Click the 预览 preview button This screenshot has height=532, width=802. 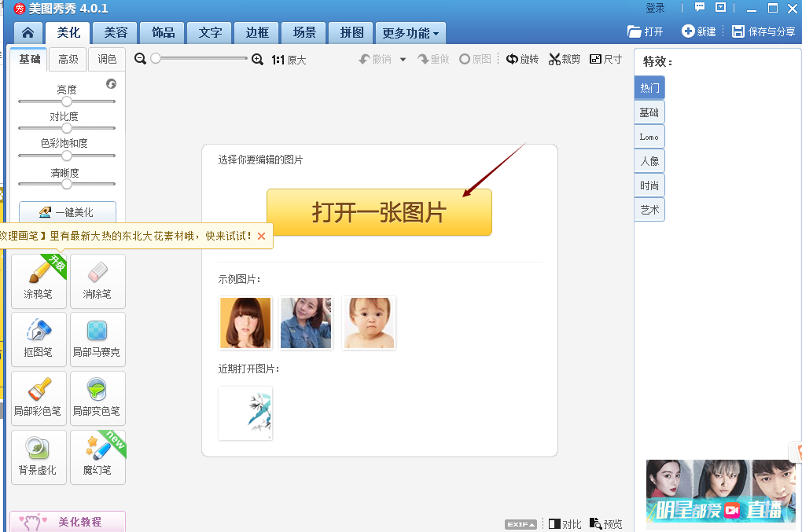pyautogui.click(x=606, y=524)
